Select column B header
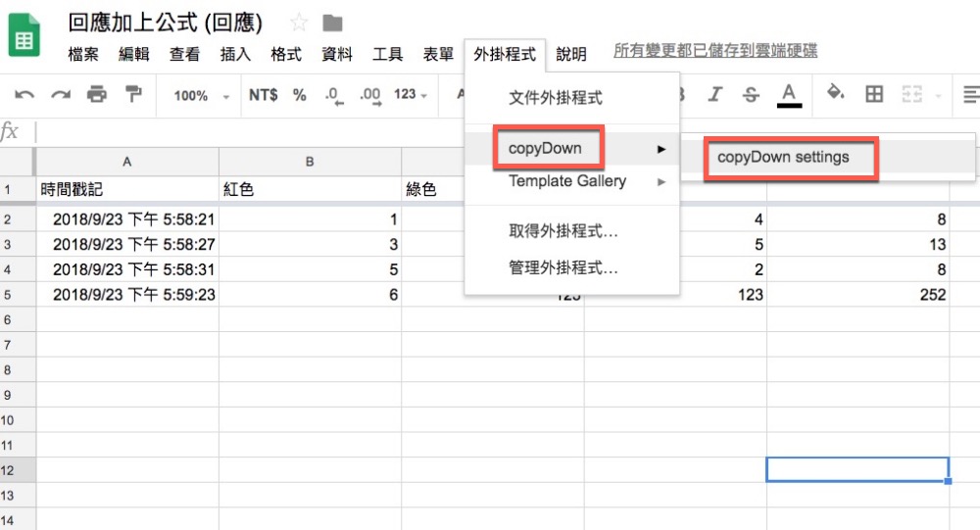This screenshot has height=530, width=980. pyautogui.click(x=310, y=162)
